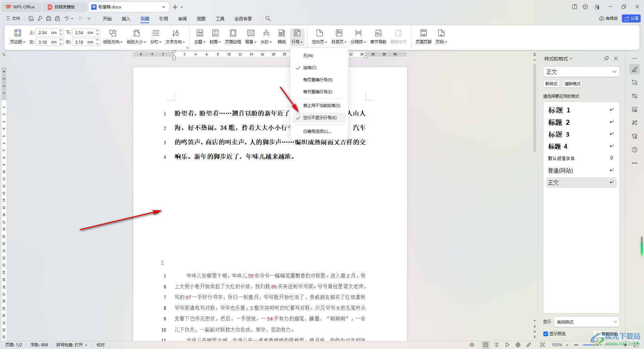Open the Paper Orientation option
This screenshot has width=644, height=349.
[113, 37]
